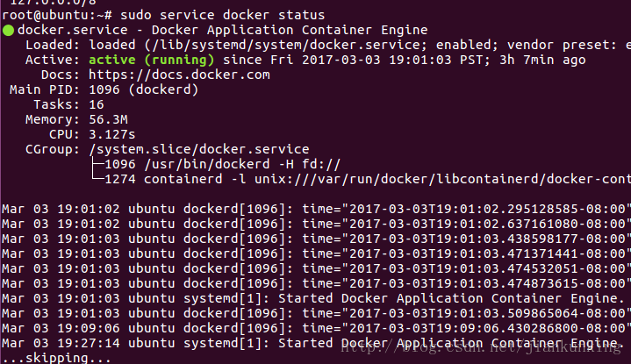This screenshot has height=364, width=631.
Task: Click the Main PID value 1096
Action: (104, 89)
